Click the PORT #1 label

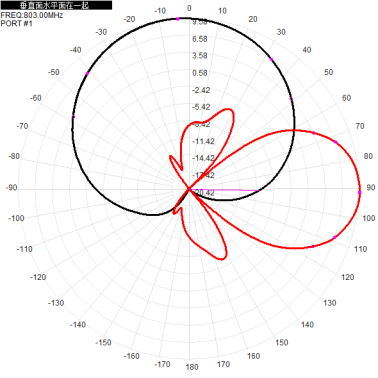click(x=17, y=23)
